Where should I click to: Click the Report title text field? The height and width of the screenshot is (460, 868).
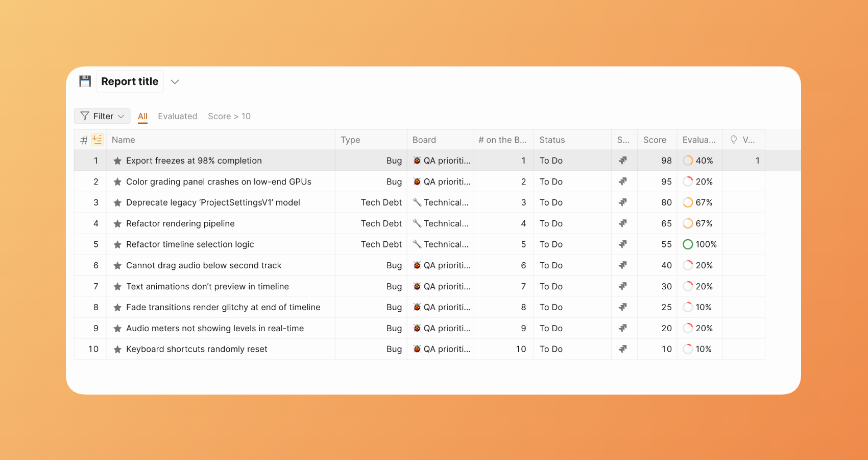(130, 82)
